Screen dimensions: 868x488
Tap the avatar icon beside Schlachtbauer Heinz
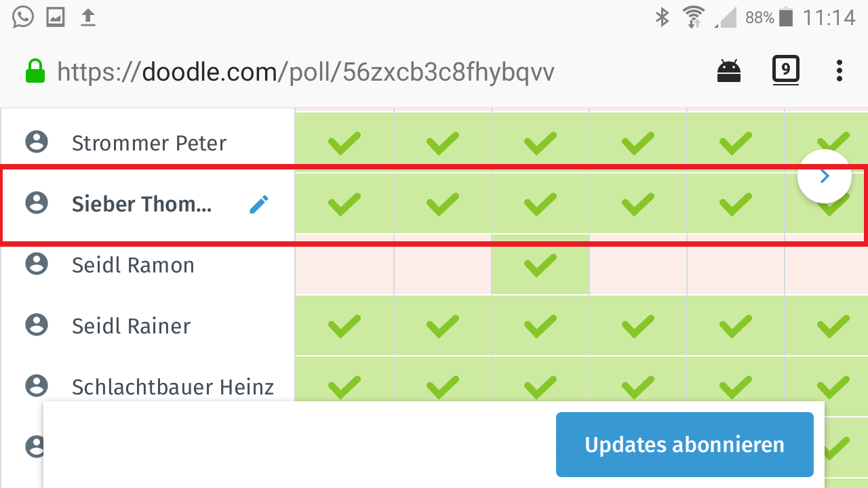point(37,386)
